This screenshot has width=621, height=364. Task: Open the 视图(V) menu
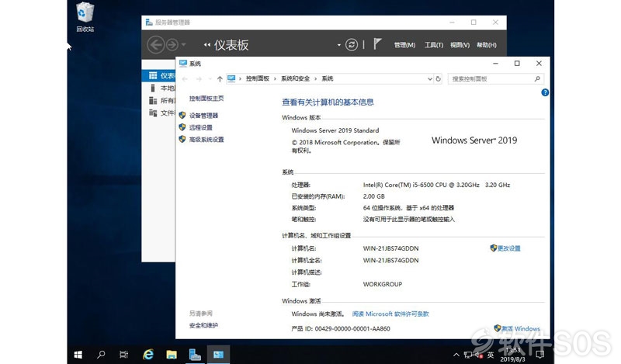(460, 45)
